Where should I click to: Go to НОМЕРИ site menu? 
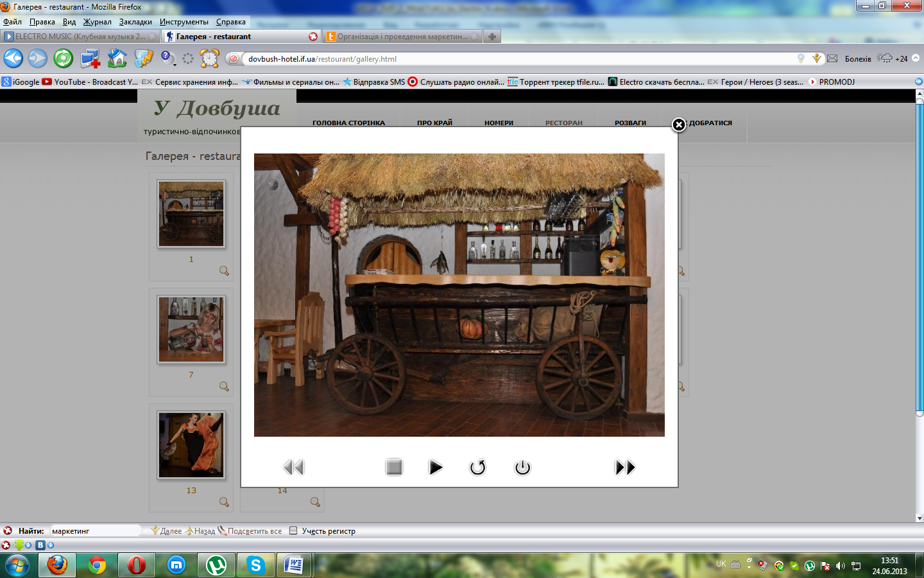pyautogui.click(x=499, y=123)
